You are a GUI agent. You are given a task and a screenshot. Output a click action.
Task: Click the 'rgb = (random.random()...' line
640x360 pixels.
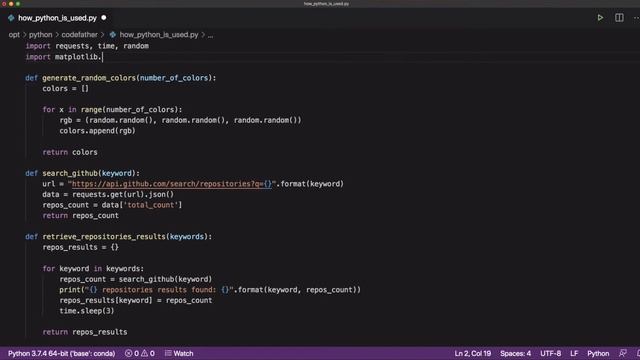180,120
